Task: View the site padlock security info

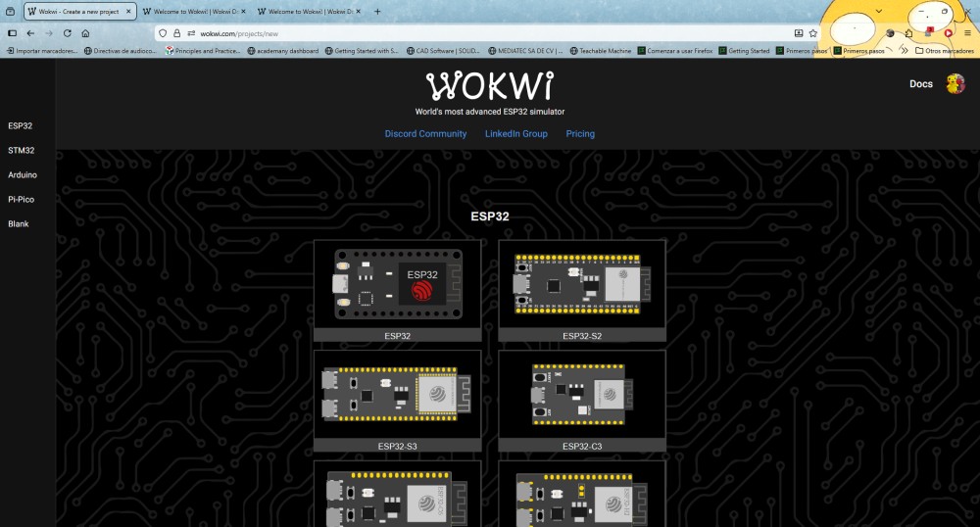Action: coord(176,33)
